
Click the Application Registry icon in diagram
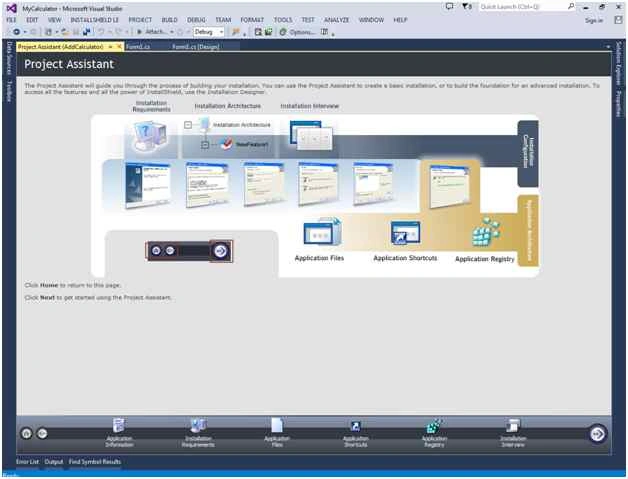click(485, 231)
